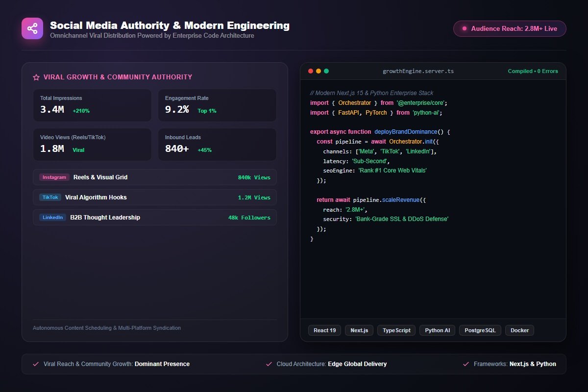Select B2B Thought Leadership row text
This screenshot has width=588, height=392.
105,218
